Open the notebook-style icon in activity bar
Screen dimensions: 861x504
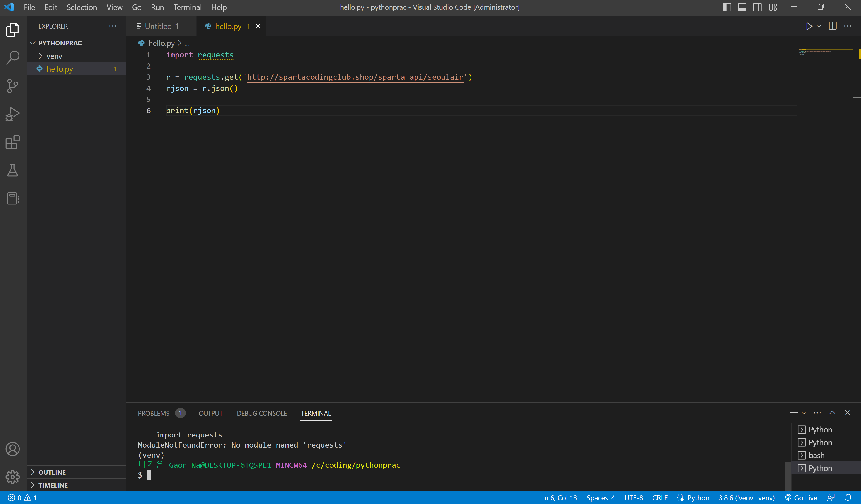(x=13, y=198)
